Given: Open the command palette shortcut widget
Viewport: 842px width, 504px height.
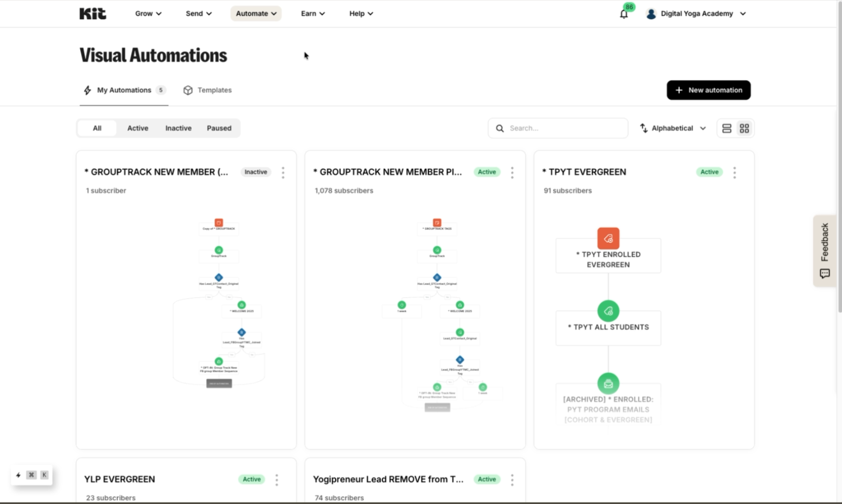Looking at the screenshot, I should tap(32, 475).
